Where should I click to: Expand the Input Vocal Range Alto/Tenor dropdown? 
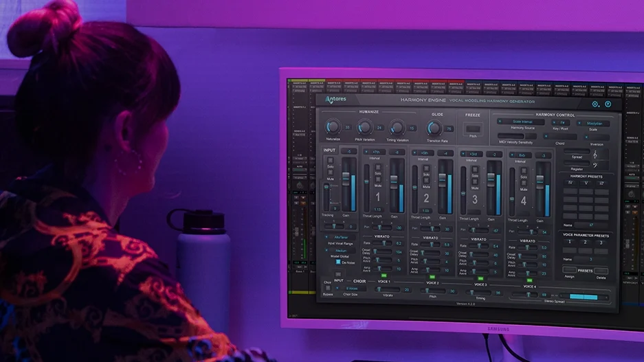coord(338,237)
